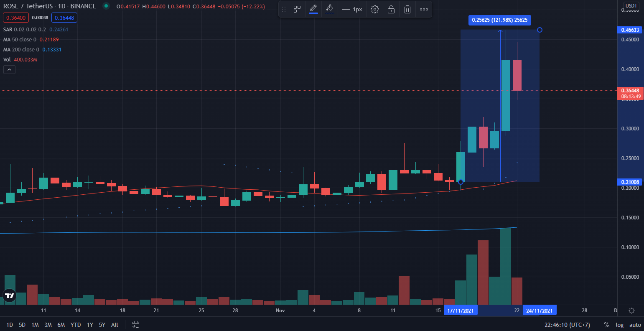Open chart settings gear at bottom right
This screenshot has height=331, width=644.
631,311
